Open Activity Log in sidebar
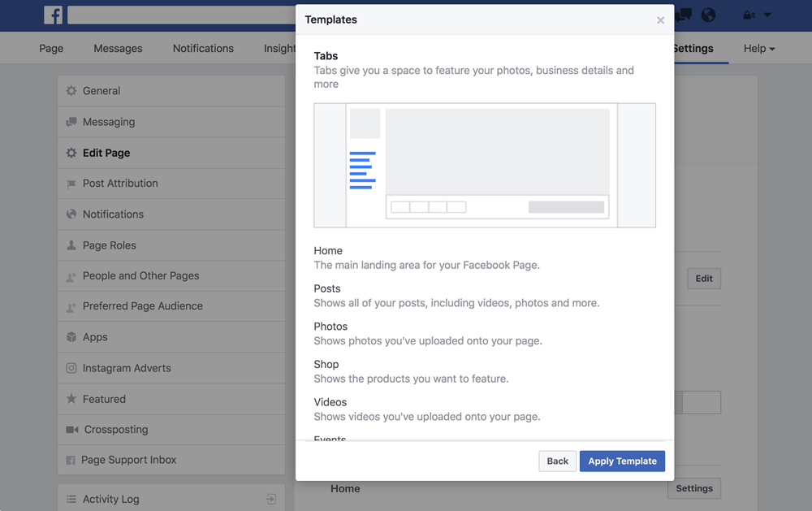 click(171, 499)
